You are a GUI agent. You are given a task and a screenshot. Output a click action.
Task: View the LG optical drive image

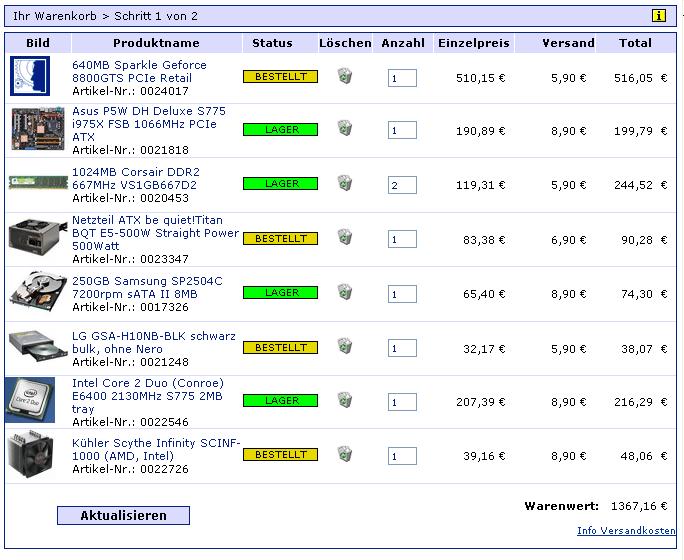(38, 346)
